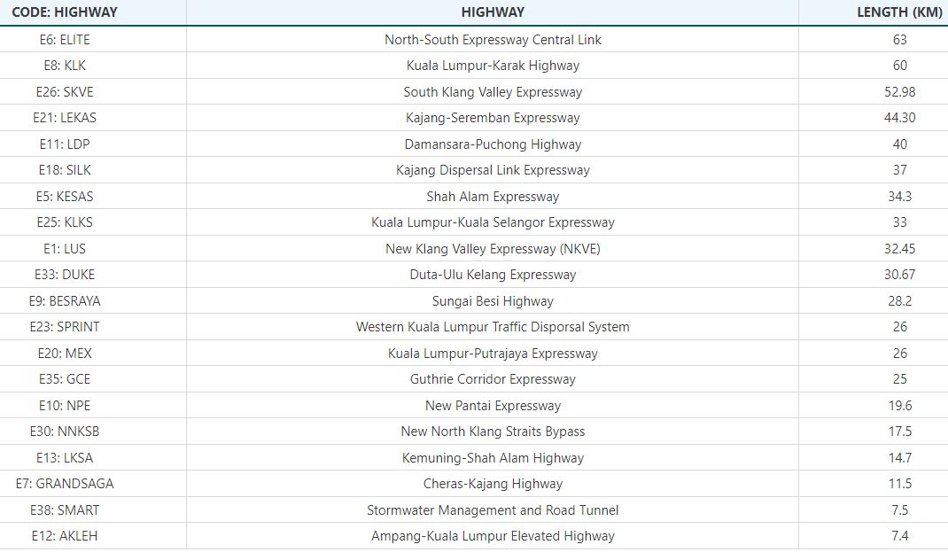The width and height of the screenshot is (948, 560).
Task: Select Kemuning-Shah Alam Highway cell
Action: coord(493,458)
